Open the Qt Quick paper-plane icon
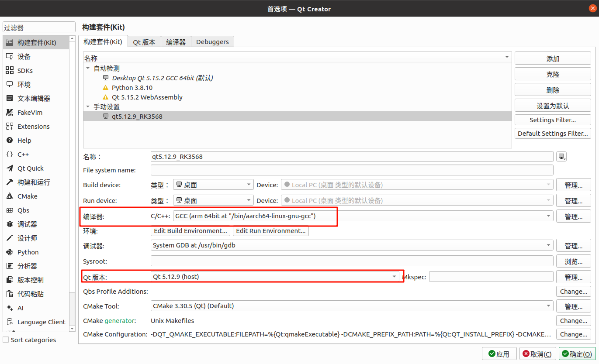599x364 pixels. click(9, 168)
